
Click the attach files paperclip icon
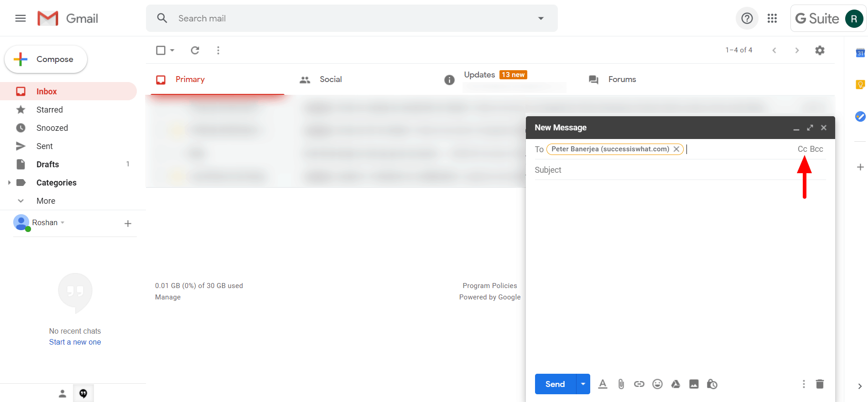[x=621, y=384]
